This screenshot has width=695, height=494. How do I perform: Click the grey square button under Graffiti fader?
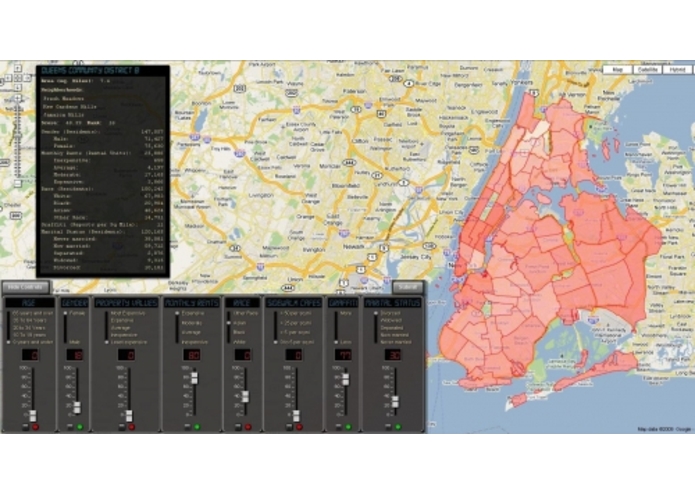point(339,427)
